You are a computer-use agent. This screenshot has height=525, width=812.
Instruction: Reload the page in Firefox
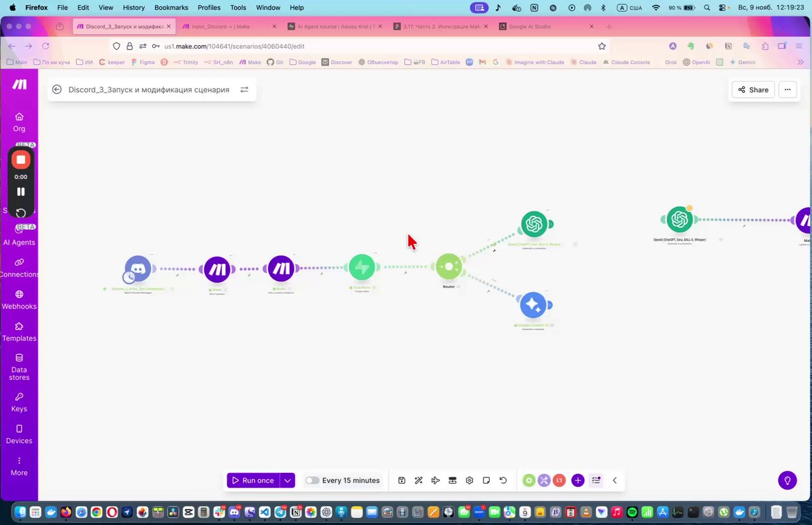pyautogui.click(x=46, y=46)
